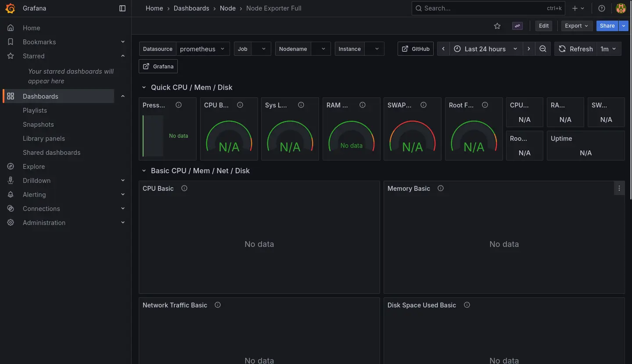This screenshot has width=632, height=364.
Task: Click the search input field
Action: 483,8
